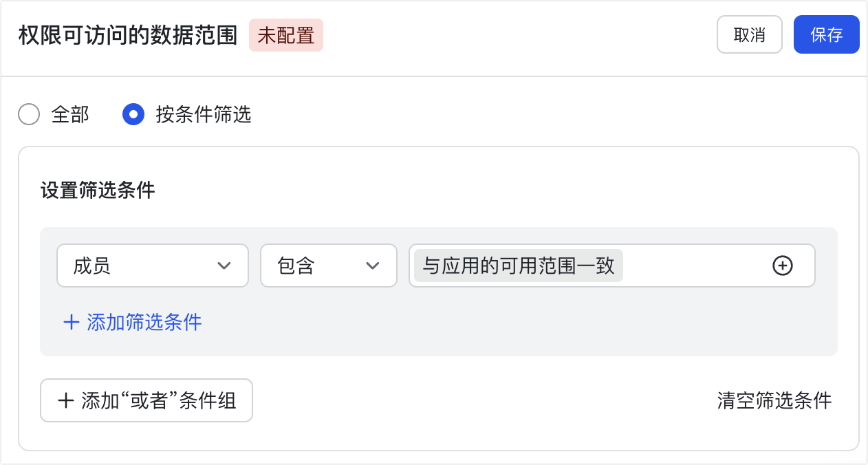Click the circled plus icon in value field

(783, 266)
